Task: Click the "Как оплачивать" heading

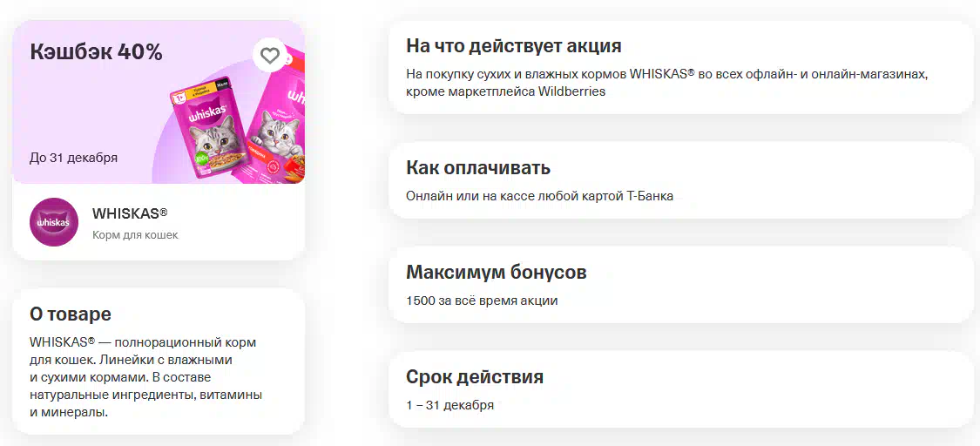Action: click(x=478, y=168)
